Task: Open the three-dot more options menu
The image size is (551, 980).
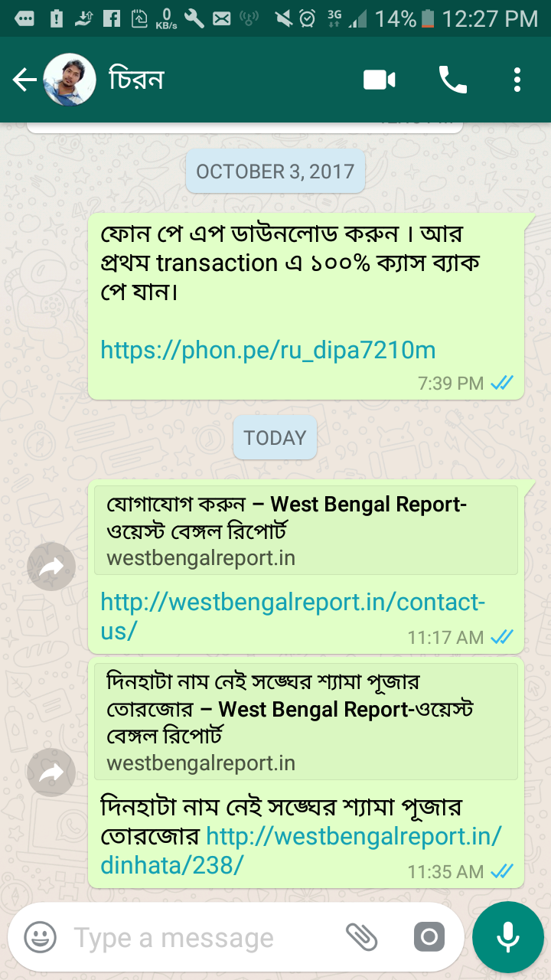Action: click(517, 80)
